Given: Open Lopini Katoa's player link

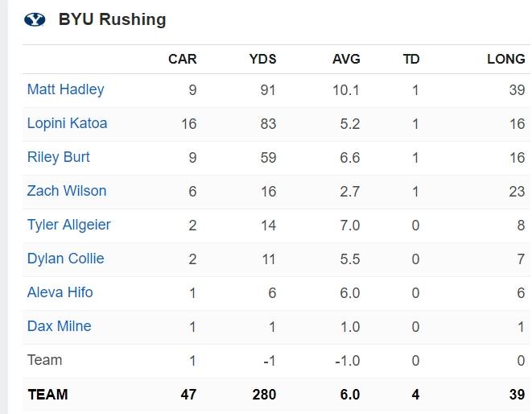Looking at the screenshot, I should tap(67, 123).
